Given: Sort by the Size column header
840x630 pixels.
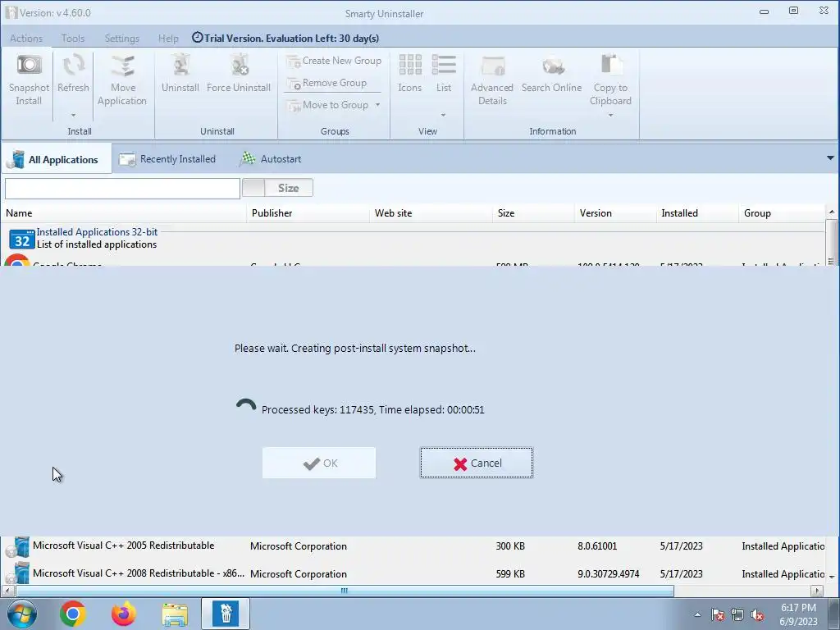Looking at the screenshot, I should [533, 213].
